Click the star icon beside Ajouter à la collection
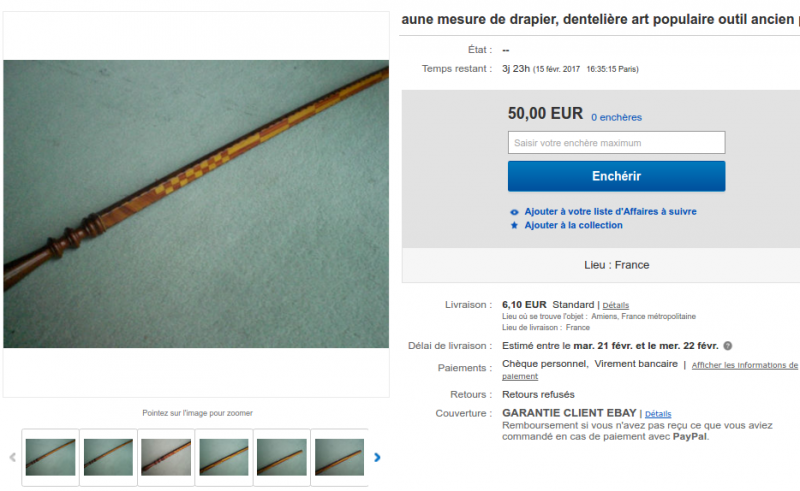This screenshot has width=800, height=491. point(514,225)
